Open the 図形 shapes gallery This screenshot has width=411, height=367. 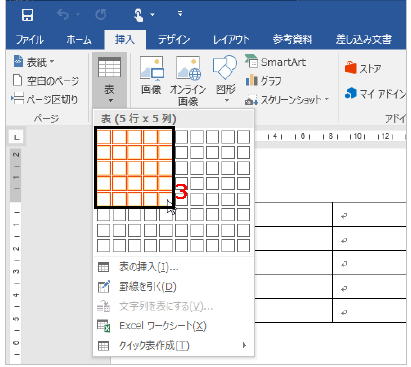coord(225,79)
